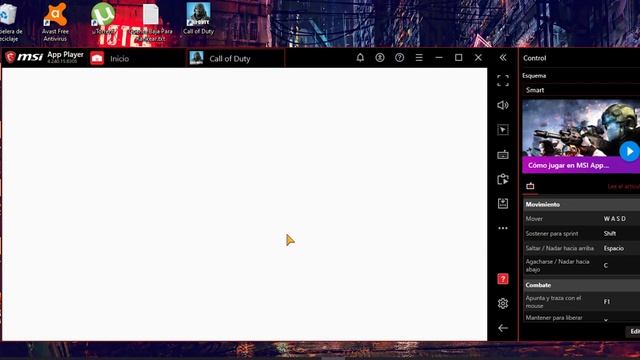Select the Apunta y traza con el mouse row
The width and height of the screenshot is (640, 360).
582,302
